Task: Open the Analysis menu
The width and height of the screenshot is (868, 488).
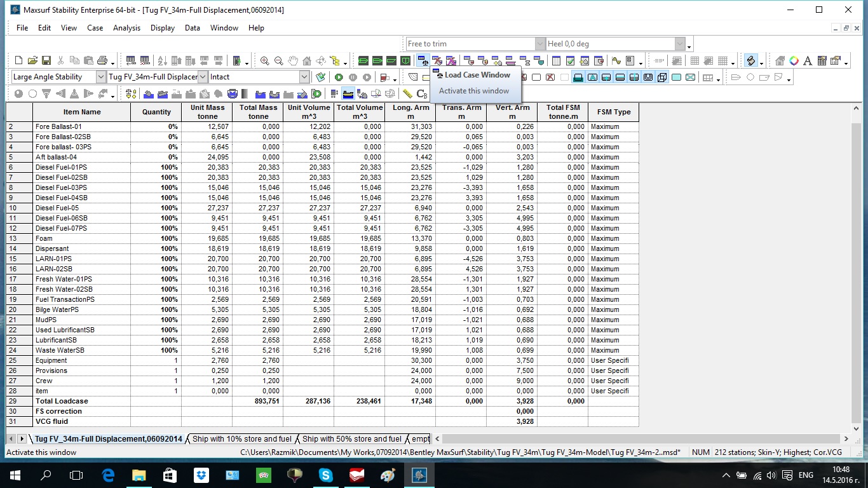Action: tap(126, 28)
